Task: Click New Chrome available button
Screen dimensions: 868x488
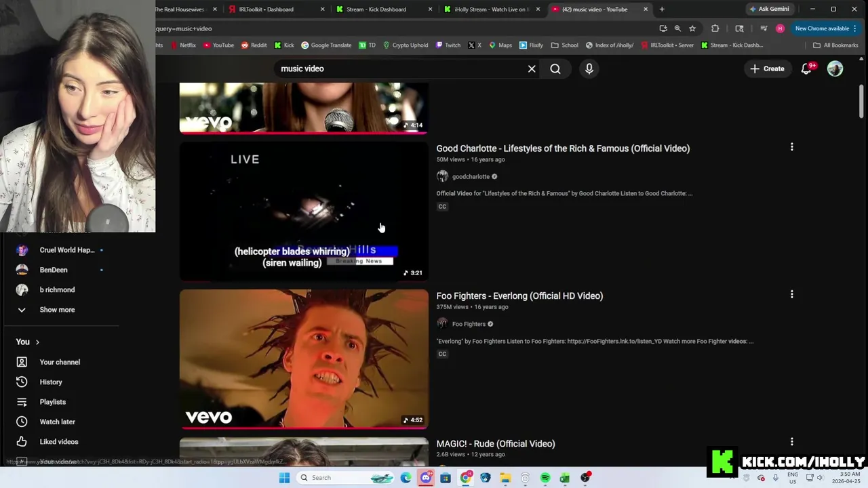Action: coord(826,28)
